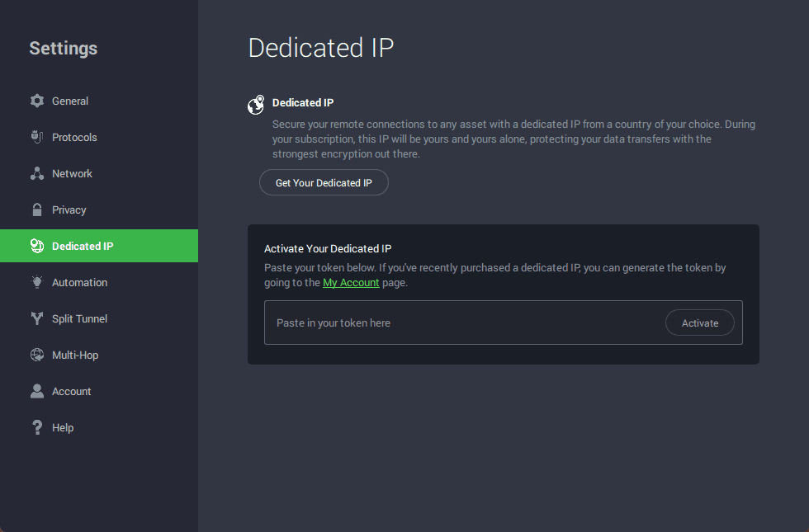Click the Dedicated IP globe sidebar icon
Screen dimensions: 809x532
pyautogui.click(x=36, y=246)
